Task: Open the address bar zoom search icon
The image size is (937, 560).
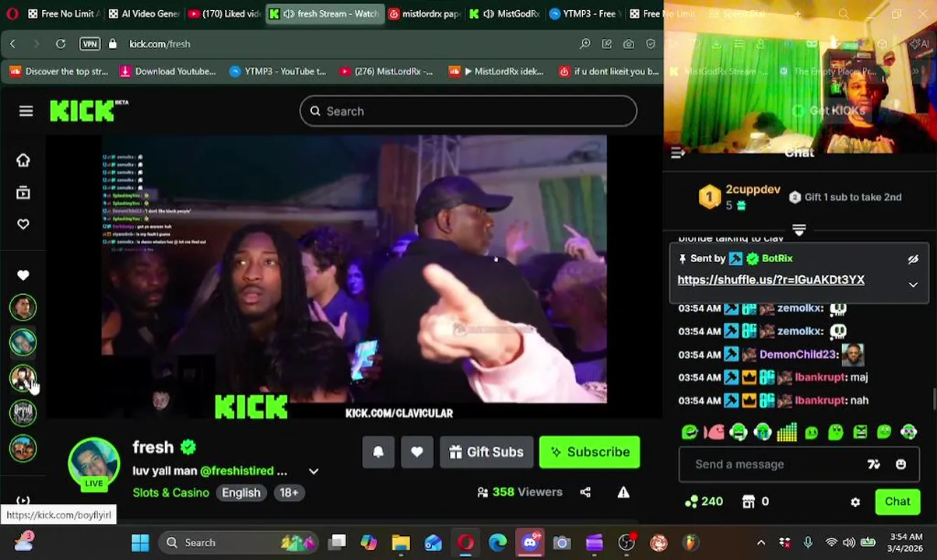Action: pyautogui.click(x=584, y=44)
